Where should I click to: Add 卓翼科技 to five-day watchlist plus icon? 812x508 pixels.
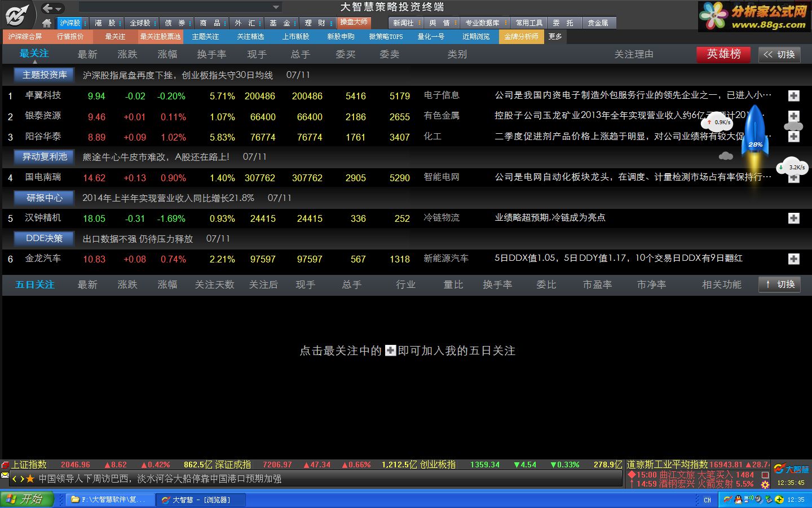click(793, 96)
